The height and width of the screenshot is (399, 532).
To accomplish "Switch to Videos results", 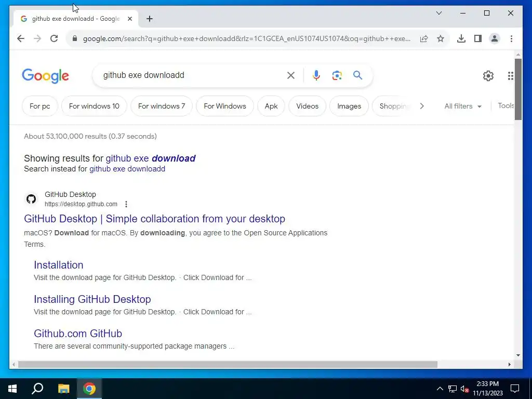I will coord(307,106).
